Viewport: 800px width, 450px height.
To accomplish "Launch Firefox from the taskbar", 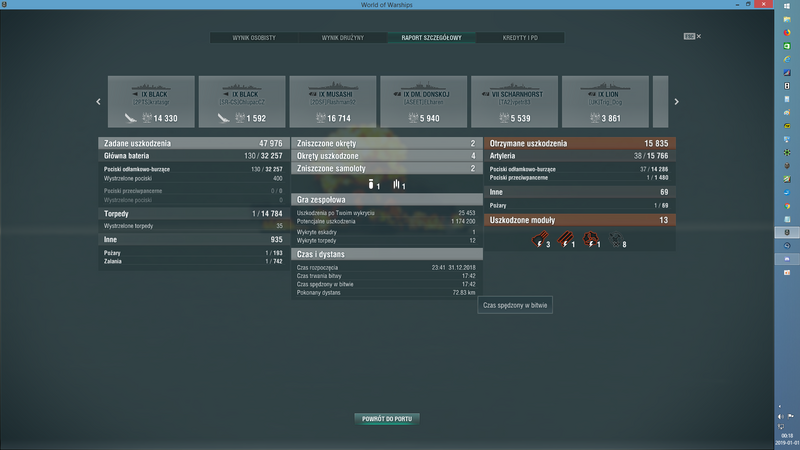I will click(x=787, y=33).
